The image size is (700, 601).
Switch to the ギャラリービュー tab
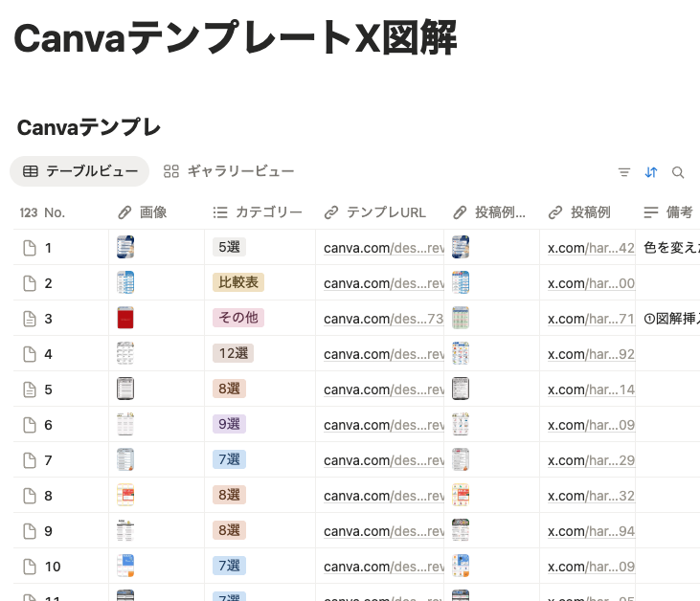coord(229,171)
